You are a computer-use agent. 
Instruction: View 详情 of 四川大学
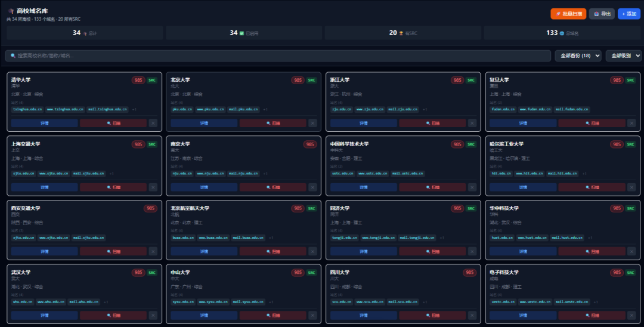[x=364, y=315]
